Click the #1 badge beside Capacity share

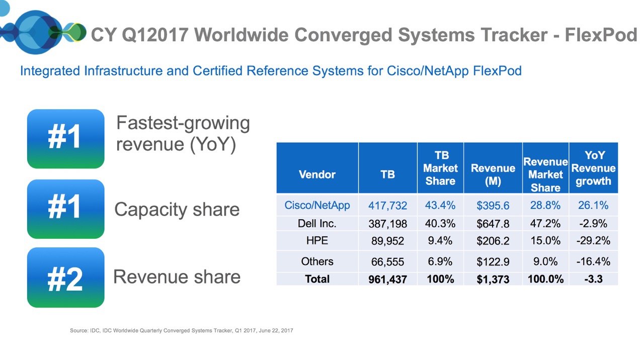65,209
